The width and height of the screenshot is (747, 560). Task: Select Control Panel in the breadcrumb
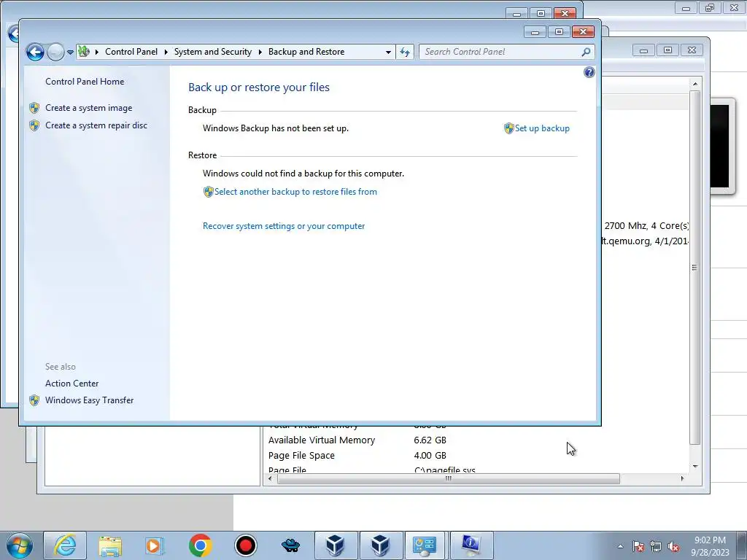point(131,52)
